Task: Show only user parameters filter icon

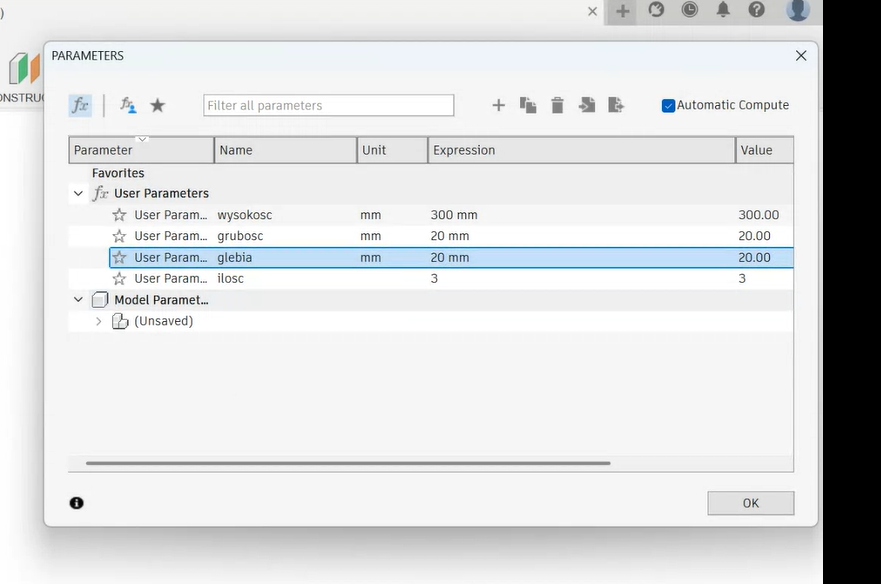Action: tap(128, 105)
